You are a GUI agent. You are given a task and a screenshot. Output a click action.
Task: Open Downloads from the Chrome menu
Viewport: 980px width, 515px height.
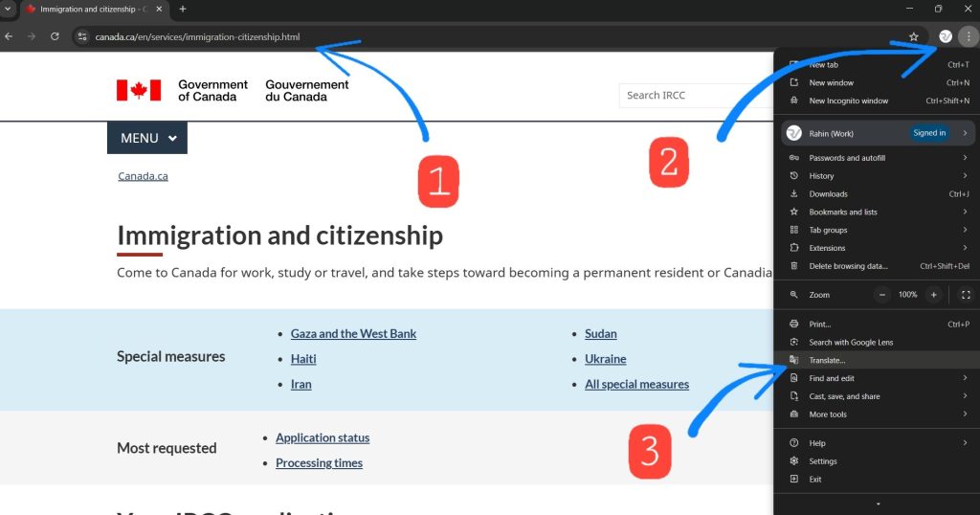[878, 194]
